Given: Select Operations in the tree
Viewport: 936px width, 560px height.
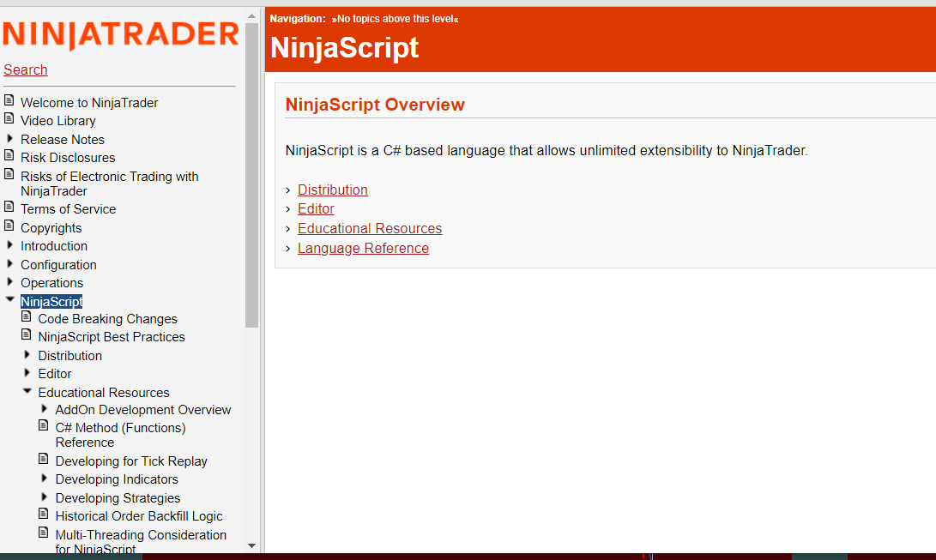Looking at the screenshot, I should coord(52,283).
